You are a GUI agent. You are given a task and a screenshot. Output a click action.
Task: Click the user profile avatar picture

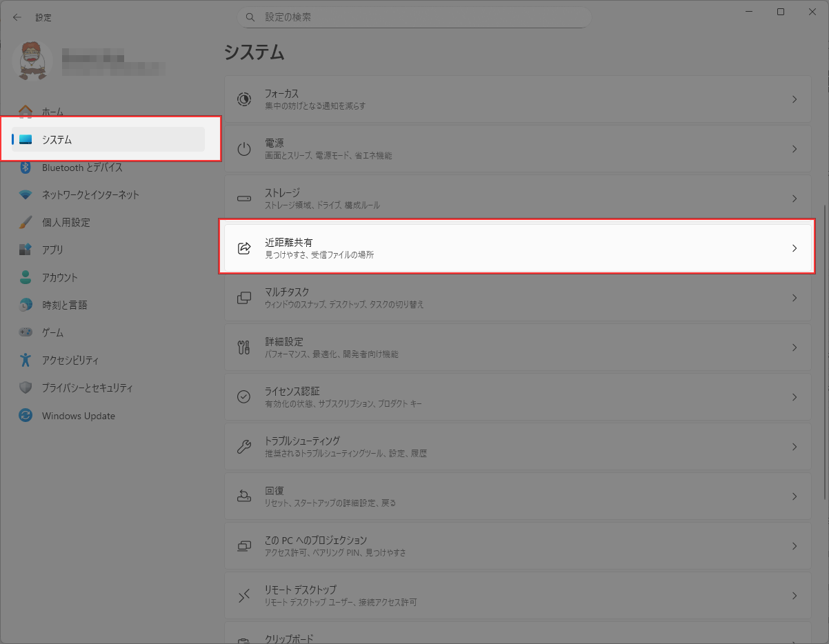pyautogui.click(x=32, y=61)
